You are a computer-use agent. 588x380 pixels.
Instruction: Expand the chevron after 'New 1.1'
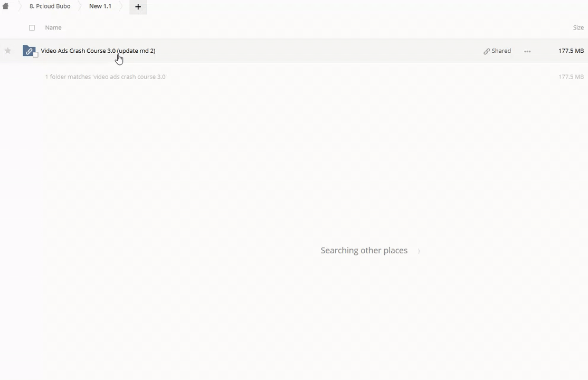(x=120, y=7)
